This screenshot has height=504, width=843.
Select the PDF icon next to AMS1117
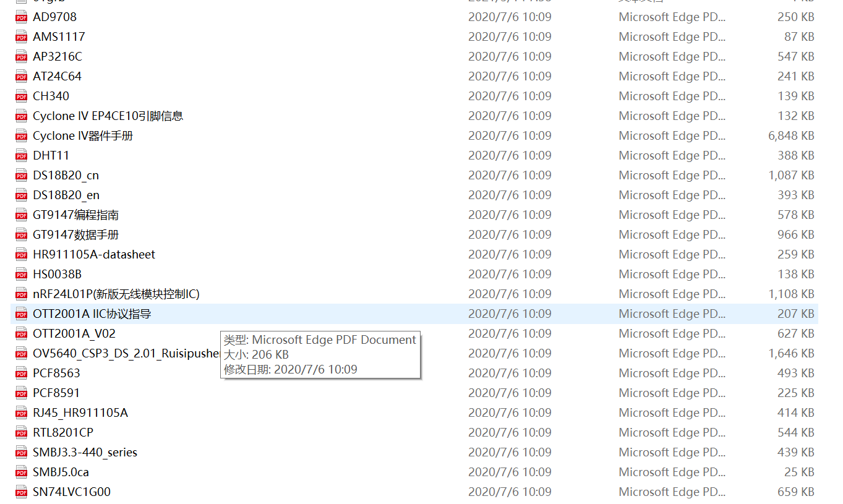click(22, 37)
